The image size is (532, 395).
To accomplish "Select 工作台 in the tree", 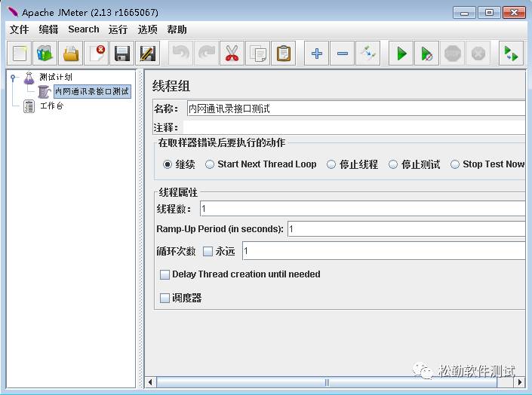I will (x=52, y=106).
